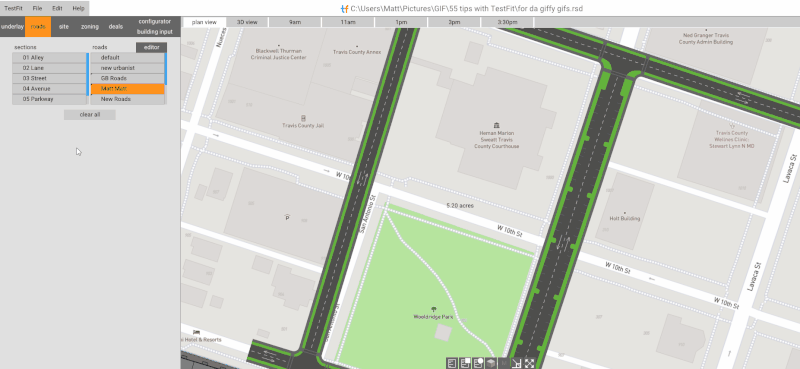Select the 04 Avenue section

(x=49, y=89)
